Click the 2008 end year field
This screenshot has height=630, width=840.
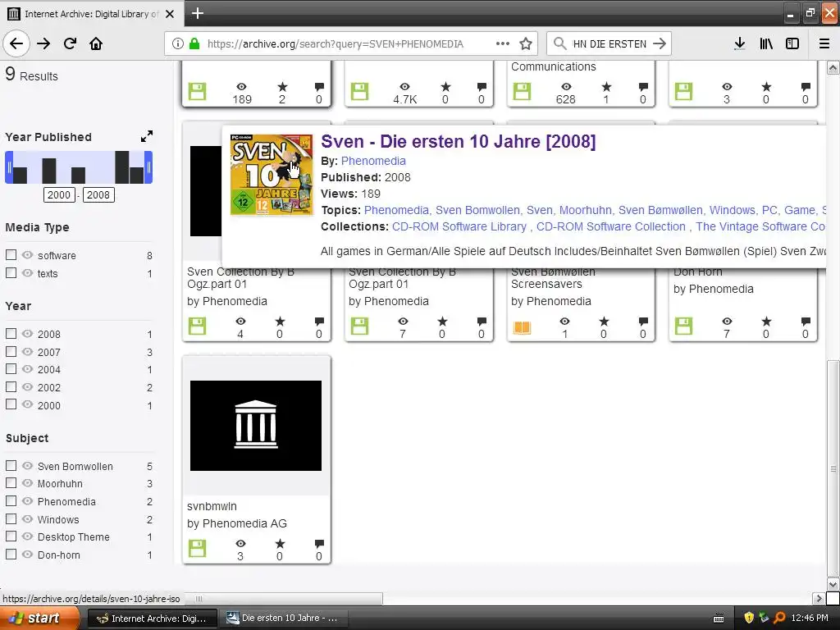tap(98, 194)
